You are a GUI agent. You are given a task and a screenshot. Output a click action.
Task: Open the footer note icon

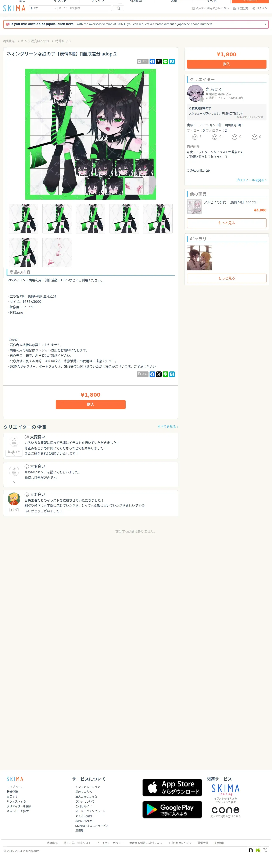pyautogui.click(x=251, y=850)
